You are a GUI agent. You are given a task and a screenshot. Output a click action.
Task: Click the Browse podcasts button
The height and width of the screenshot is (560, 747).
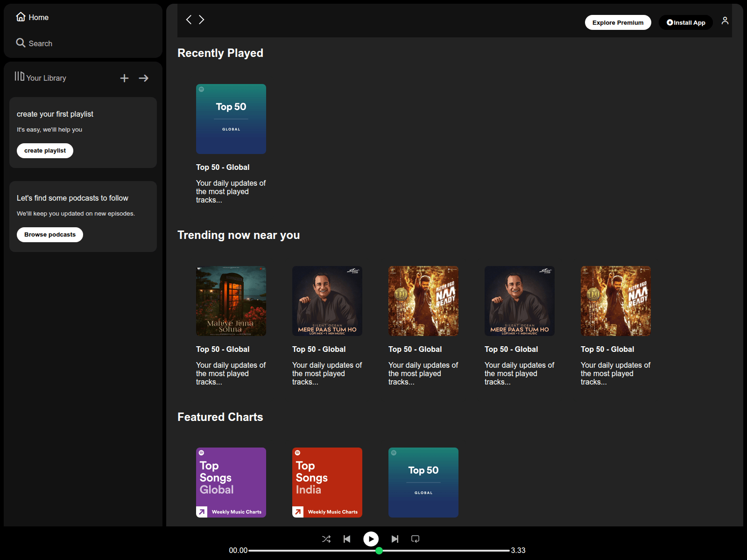tap(50, 235)
